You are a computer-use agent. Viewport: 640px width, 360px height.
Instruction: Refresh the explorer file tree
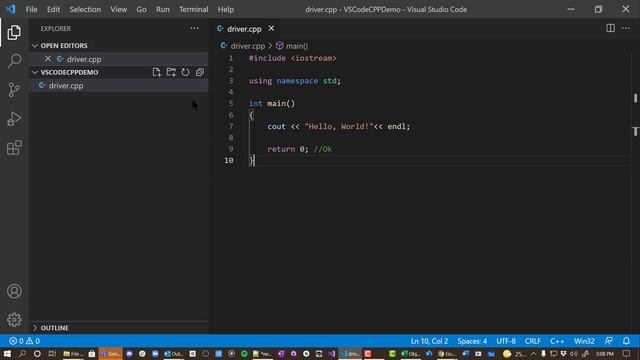point(185,72)
